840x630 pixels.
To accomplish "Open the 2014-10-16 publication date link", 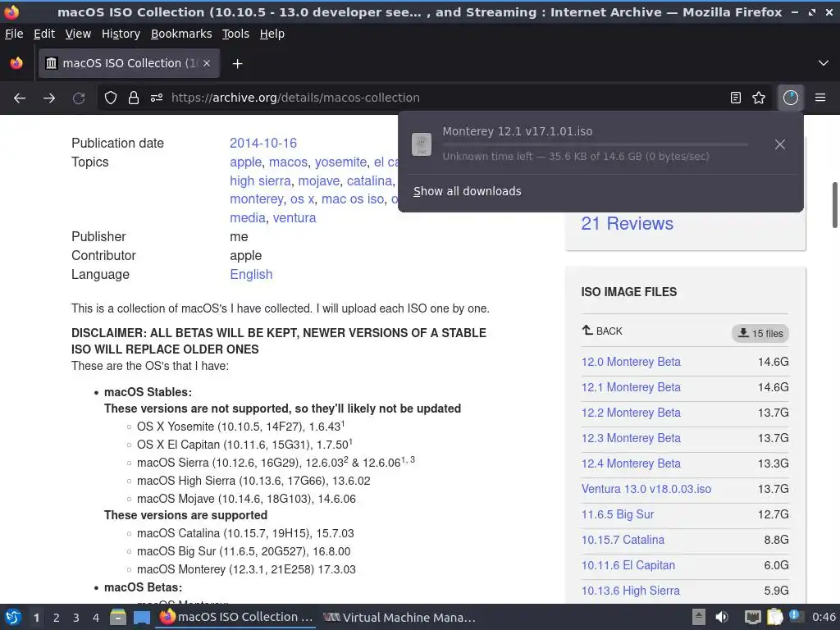I will point(263,143).
